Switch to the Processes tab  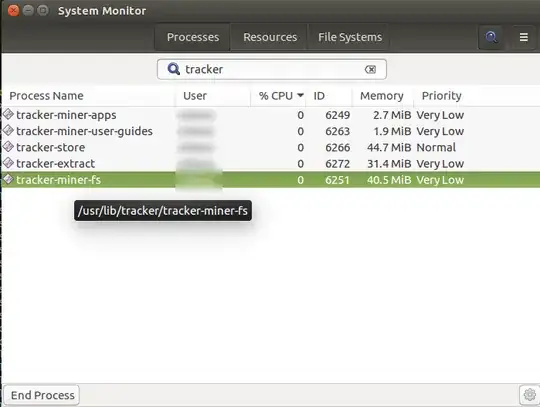tap(193, 37)
